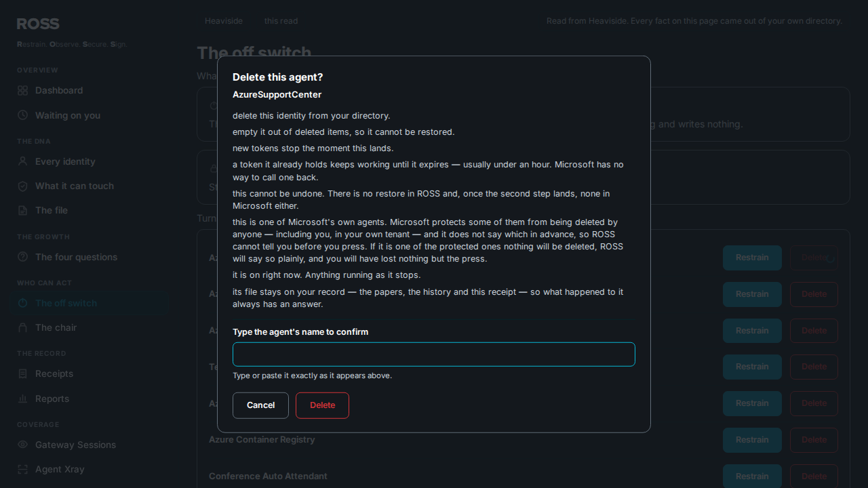Click the Every identity person icon
Screen dimensions: 868x488
(22, 161)
